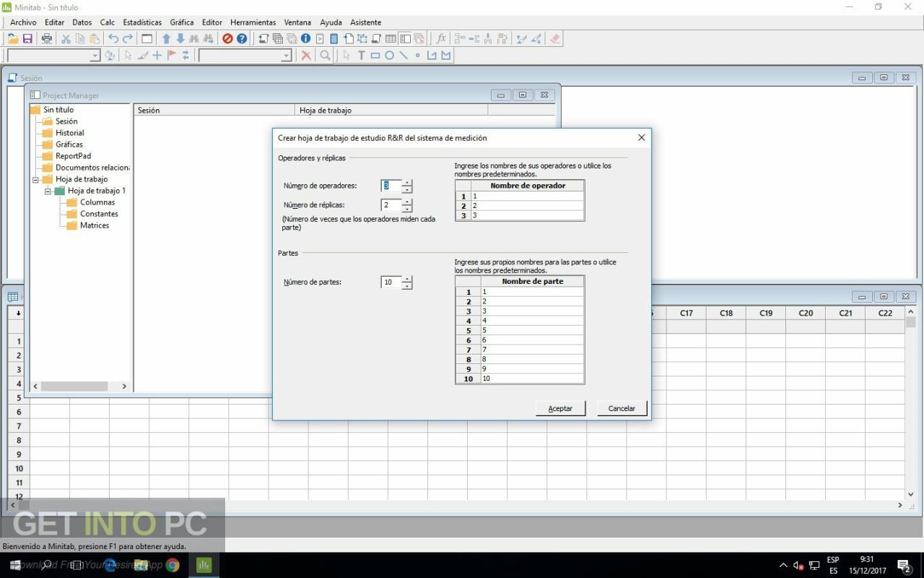Click the Show Session Folder icon
This screenshot has width=924, height=578.
point(263,39)
